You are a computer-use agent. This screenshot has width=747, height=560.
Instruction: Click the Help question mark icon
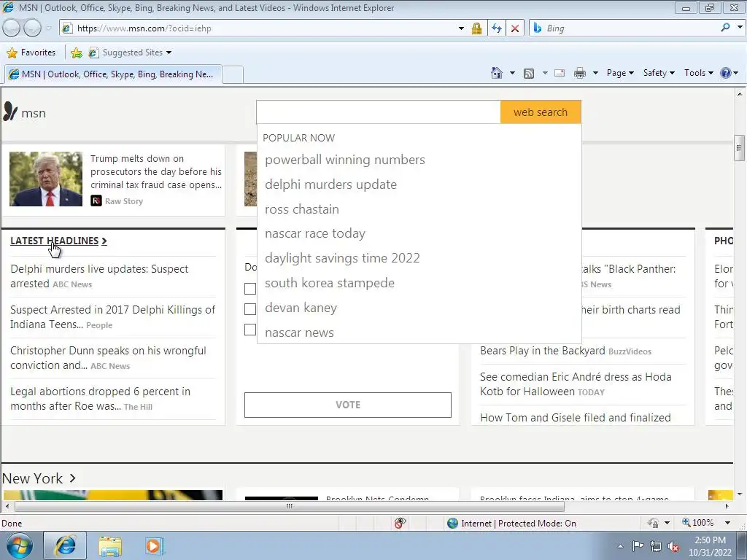pos(726,73)
